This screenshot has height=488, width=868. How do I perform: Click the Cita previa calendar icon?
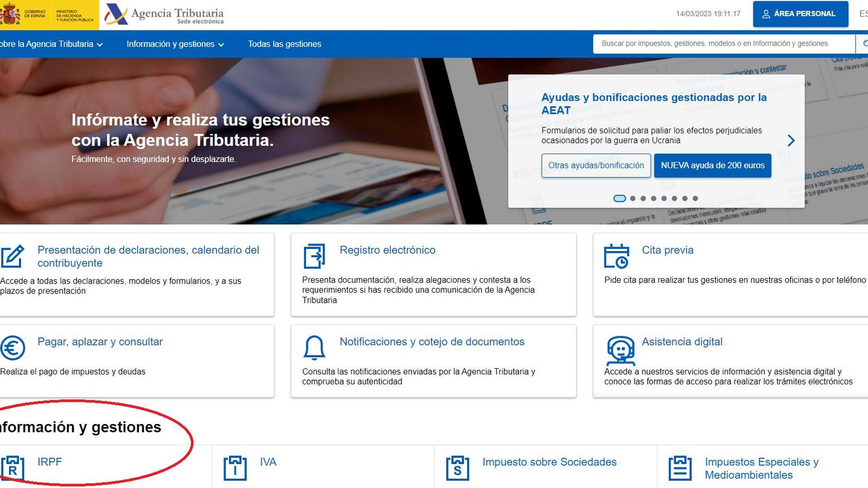point(617,256)
